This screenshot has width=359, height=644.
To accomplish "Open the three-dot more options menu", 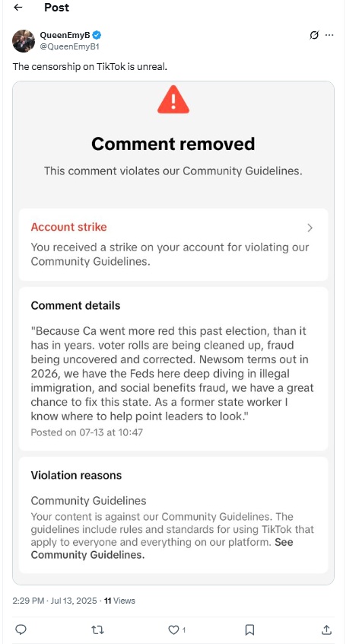I will click(329, 35).
